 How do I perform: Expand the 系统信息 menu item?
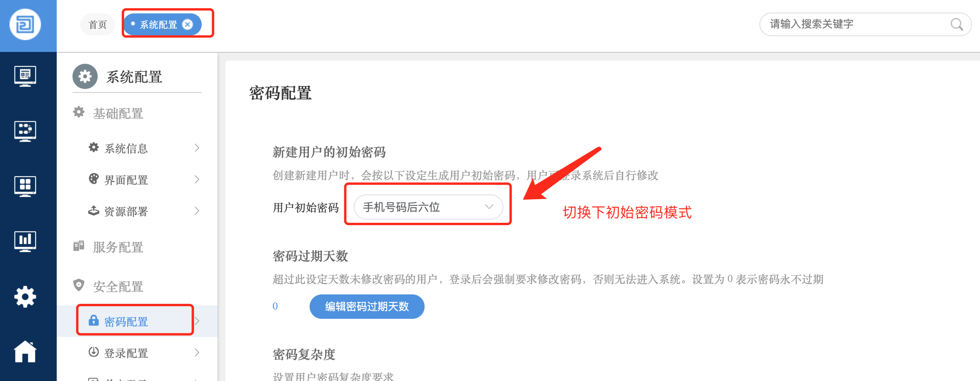145,148
